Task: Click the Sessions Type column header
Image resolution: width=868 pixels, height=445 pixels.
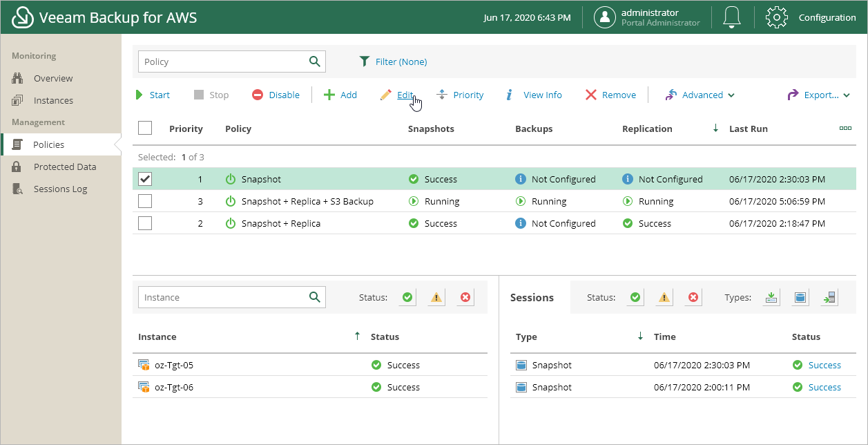Action: [526, 337]
